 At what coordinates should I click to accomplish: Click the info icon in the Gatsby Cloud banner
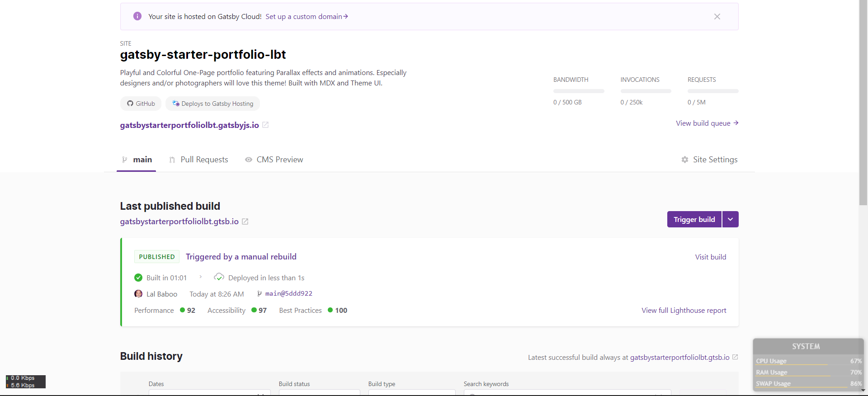coord(137,16)
